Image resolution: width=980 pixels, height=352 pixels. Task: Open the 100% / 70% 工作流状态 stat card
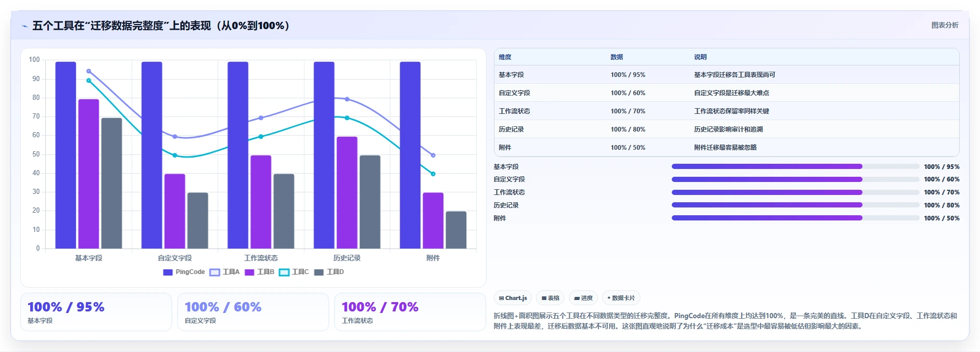410,312
